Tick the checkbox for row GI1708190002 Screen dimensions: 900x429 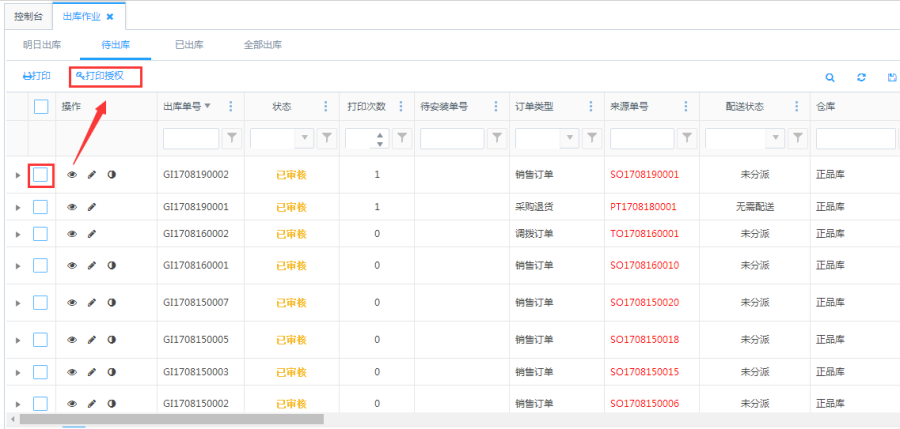tap(41, 175)
